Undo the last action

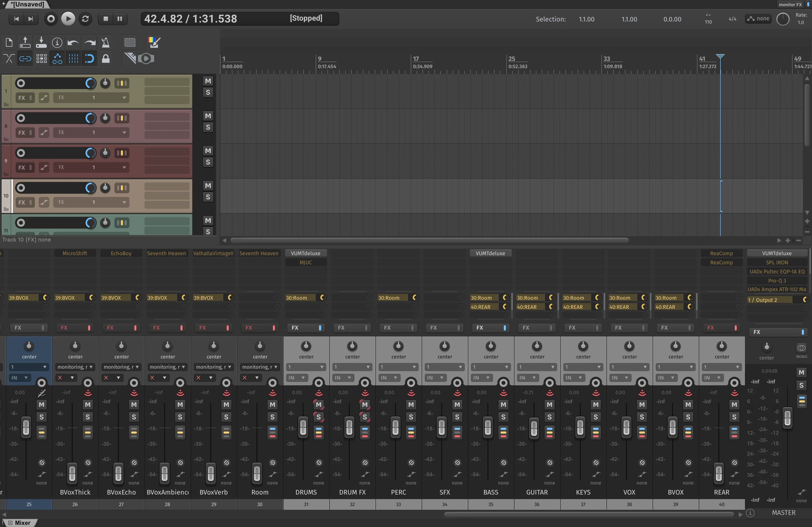click(73, 42)
